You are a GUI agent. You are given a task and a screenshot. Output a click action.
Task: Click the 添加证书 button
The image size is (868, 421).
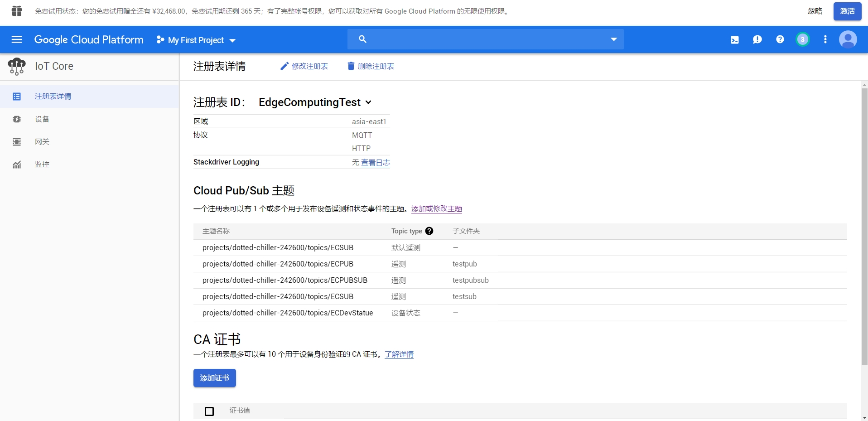tap(214, 377)
